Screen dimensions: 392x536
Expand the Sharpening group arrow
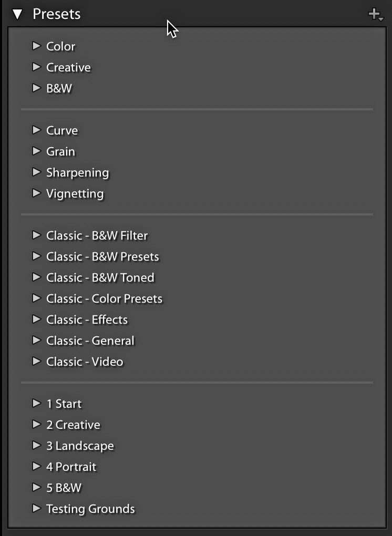36,172
